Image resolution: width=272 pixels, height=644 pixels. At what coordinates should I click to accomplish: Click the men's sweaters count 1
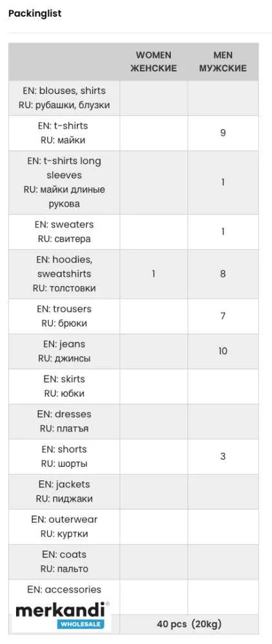click(x=223, y=232)
